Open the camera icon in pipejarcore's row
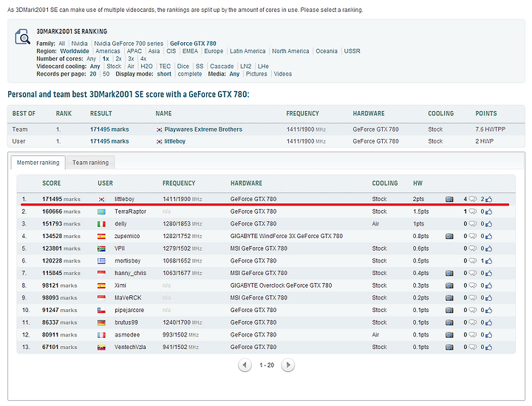This screenshot has width=532, height=406. [449, 311]
